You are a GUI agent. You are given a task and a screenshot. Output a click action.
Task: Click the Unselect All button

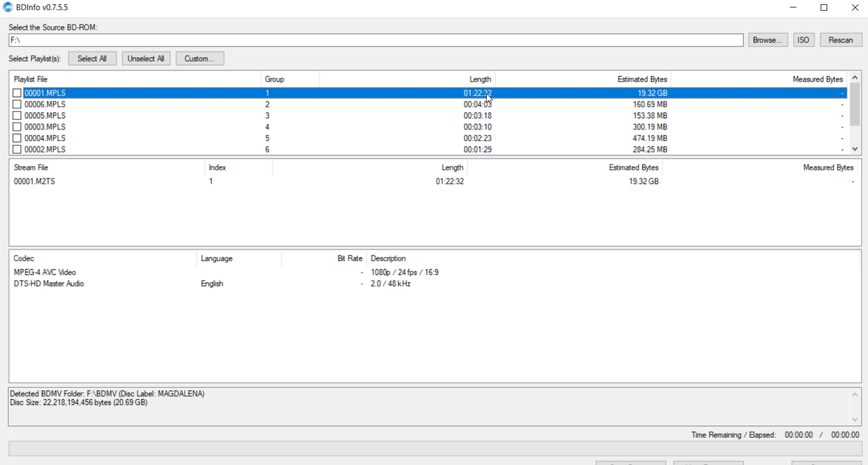(x=146, y=58)
